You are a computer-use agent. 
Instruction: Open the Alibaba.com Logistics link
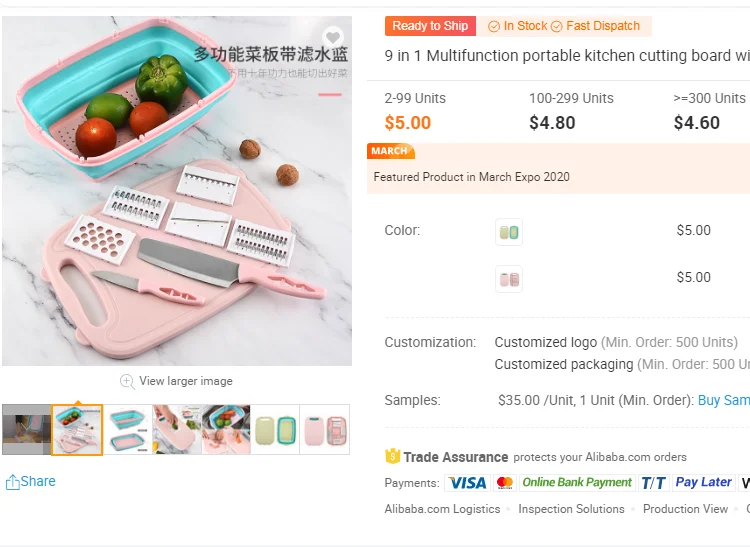(x=442, y=509)
